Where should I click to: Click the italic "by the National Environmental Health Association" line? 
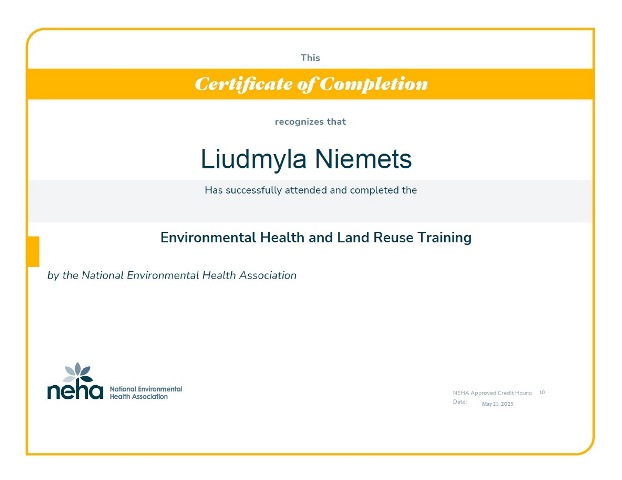[x=172, y=275]
